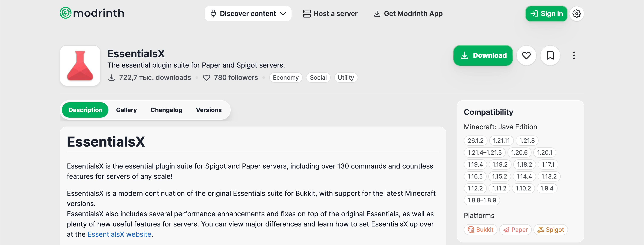Click the Paper platform tag
The image size is (644, 245).
515,229
